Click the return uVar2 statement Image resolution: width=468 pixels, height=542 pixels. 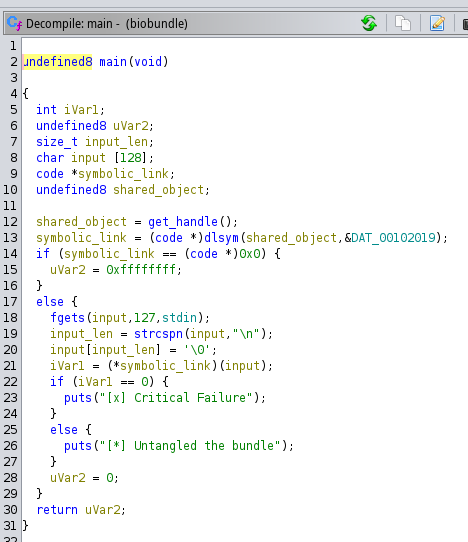81,510
